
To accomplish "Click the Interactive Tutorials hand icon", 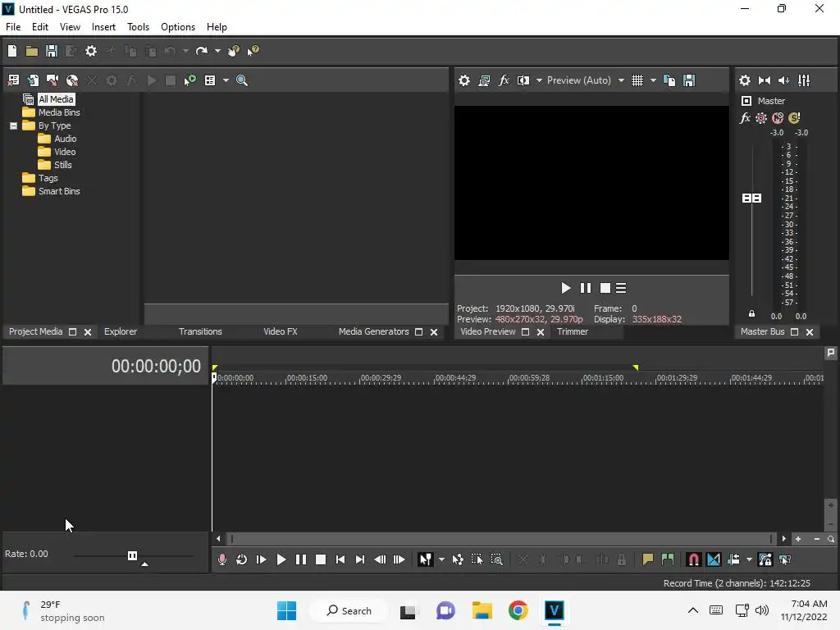I will click(x=234, y=51).
